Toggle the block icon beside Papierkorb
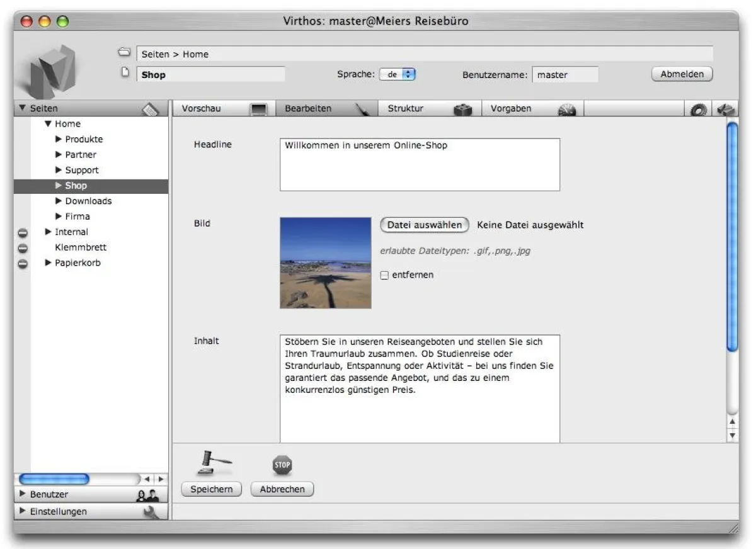 click(23, 263)
